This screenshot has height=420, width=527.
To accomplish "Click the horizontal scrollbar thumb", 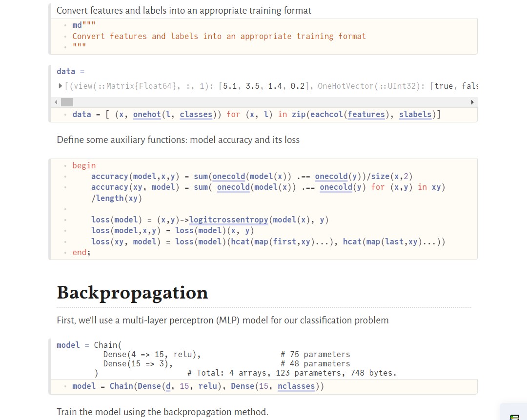I will [67, 102].
